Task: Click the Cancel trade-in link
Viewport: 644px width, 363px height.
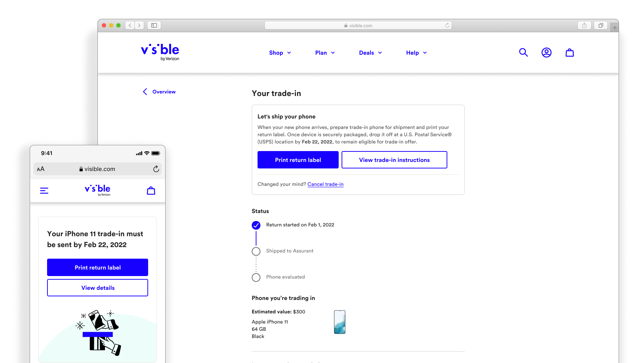Action: 325,184
